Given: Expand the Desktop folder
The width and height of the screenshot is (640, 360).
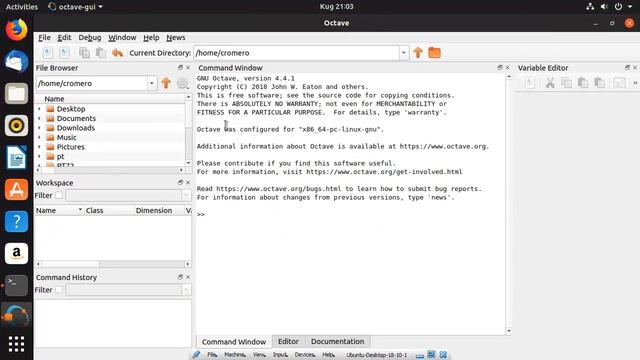Looking at the screenshot, I should coord(39,109).
